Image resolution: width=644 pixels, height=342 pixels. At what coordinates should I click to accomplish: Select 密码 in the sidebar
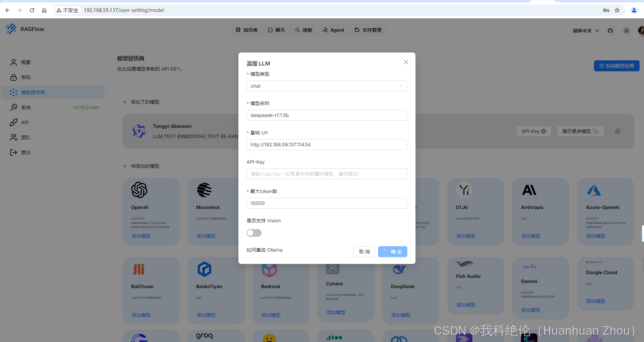tap(53, 77)
